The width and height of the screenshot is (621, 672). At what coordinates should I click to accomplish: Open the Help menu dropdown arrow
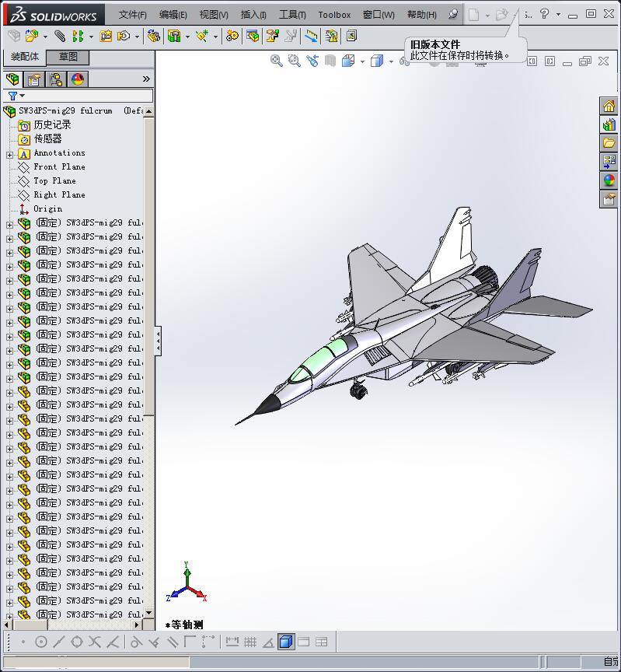558,14
